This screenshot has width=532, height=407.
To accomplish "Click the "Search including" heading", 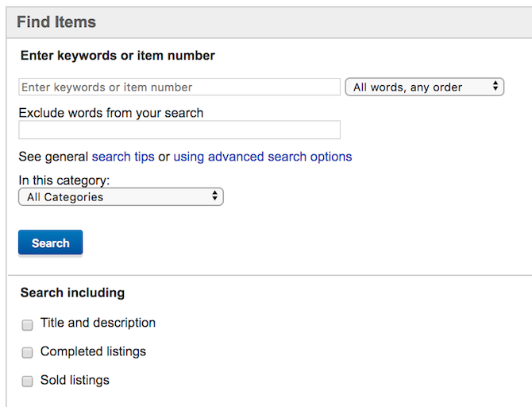I will pos(72,293).
